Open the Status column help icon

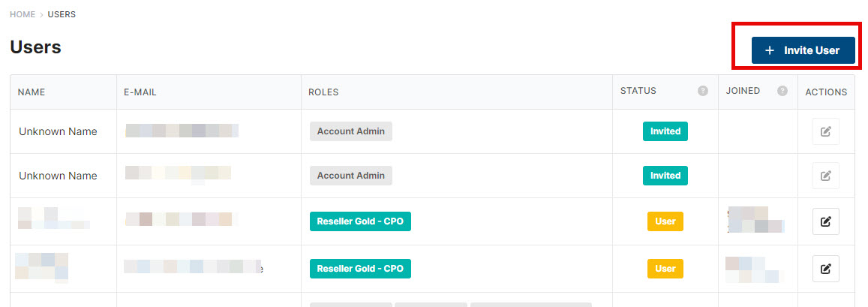(x=702, y=91)
